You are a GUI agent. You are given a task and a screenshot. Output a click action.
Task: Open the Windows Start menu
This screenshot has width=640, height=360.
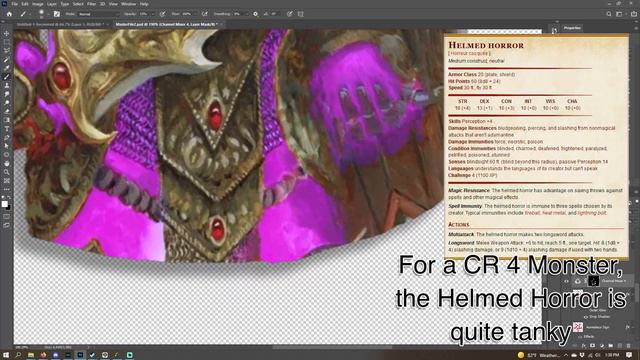point(6,355)
